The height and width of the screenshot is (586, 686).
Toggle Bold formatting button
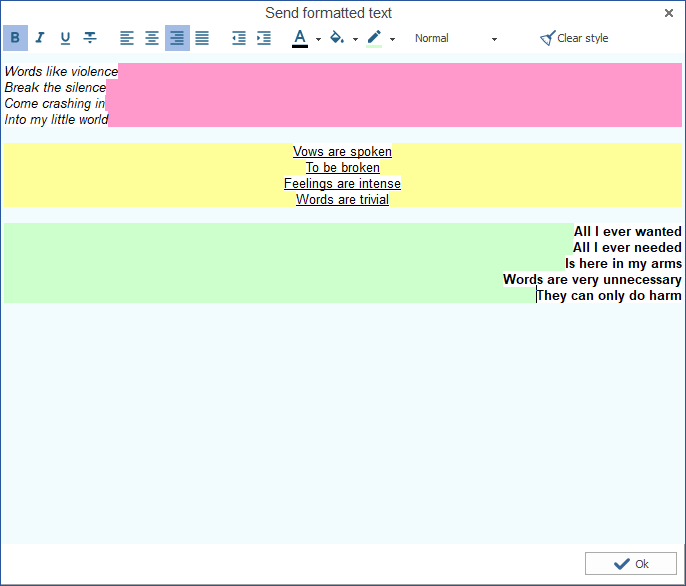(x=15, y=38)
